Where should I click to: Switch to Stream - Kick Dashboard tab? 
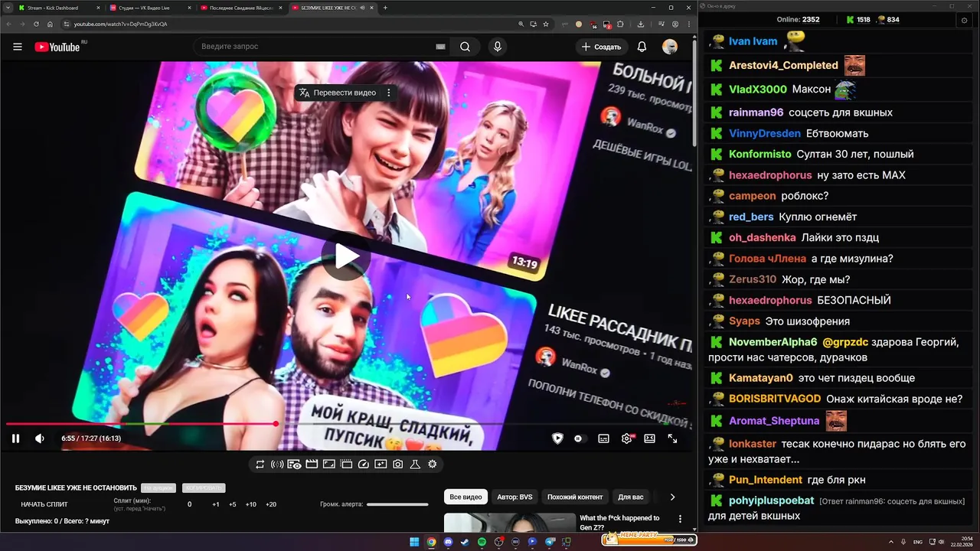point(59,8)
